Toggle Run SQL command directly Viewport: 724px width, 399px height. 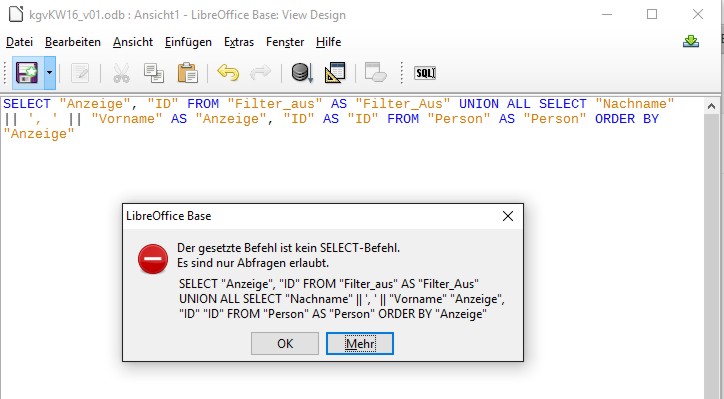(425, 73)
